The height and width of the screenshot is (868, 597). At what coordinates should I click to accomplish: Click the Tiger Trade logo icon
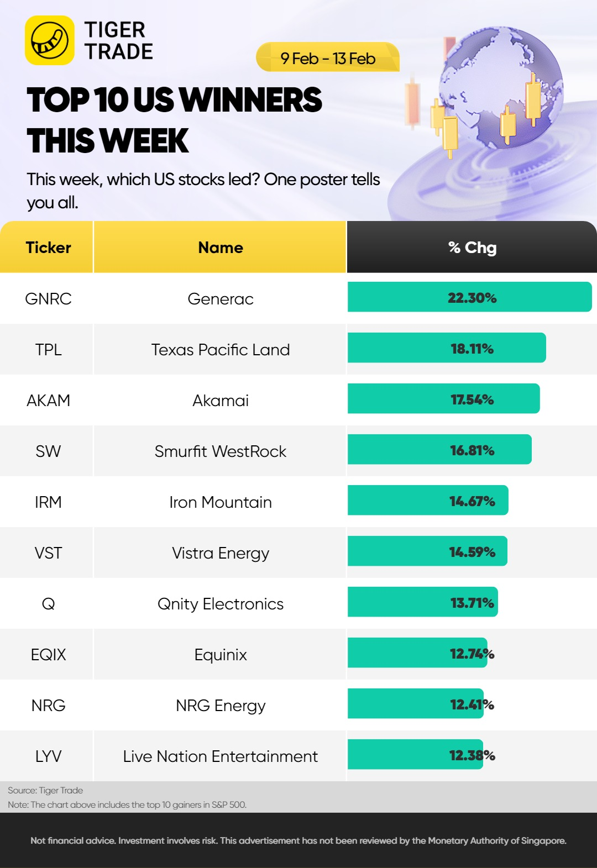[x=50, y=40]
